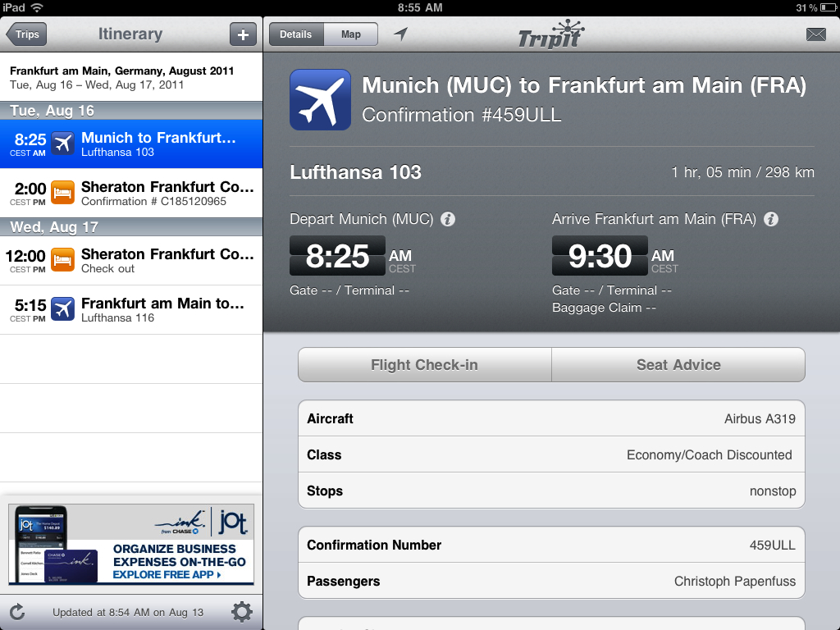Screen dimensions: 840x630
Task: Open the email envelope icon
Action: point(815,34)
